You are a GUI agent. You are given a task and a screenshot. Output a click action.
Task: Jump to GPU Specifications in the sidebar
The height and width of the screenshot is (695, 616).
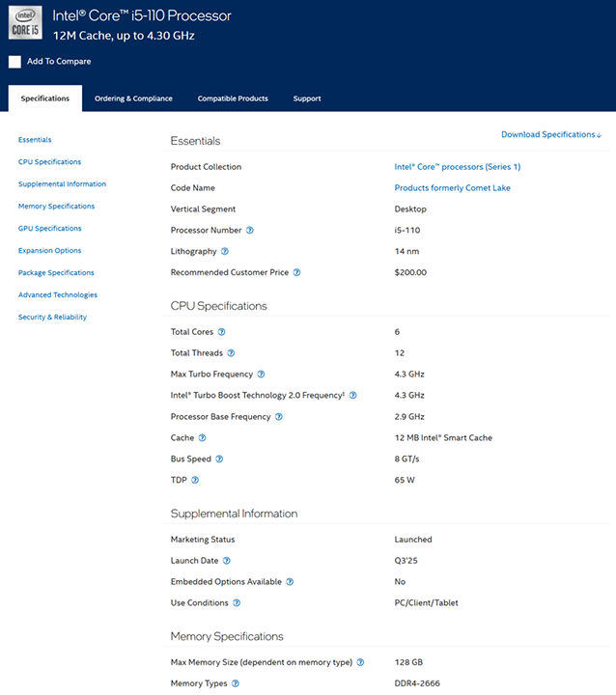(49, 228)
